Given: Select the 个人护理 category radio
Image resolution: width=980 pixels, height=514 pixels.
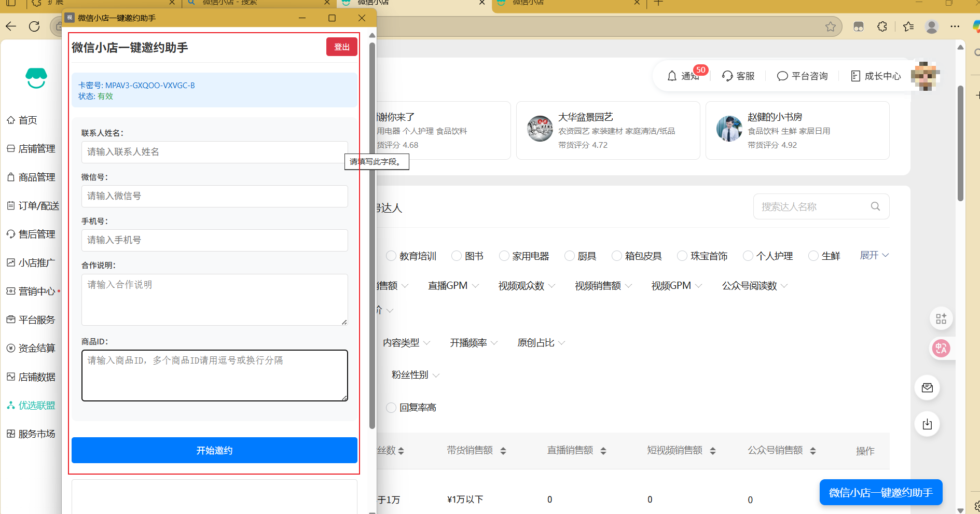Looking at the screenshot, I should pos(748,256).
